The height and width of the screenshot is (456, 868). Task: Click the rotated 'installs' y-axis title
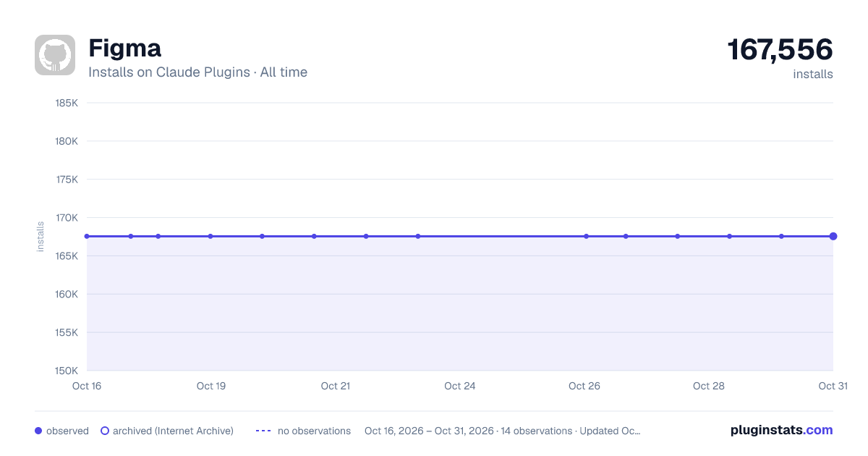coord(41,237)
